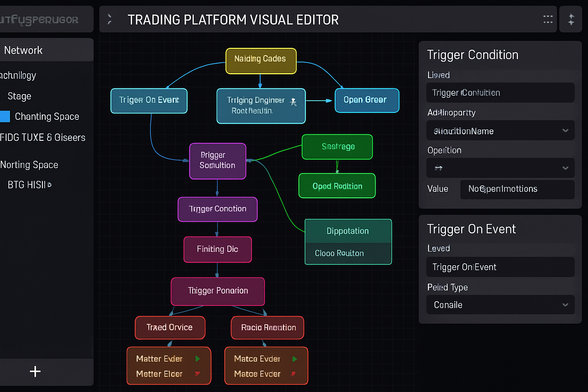
Task: Select the Open Greer node
Action: pos(366,100)
